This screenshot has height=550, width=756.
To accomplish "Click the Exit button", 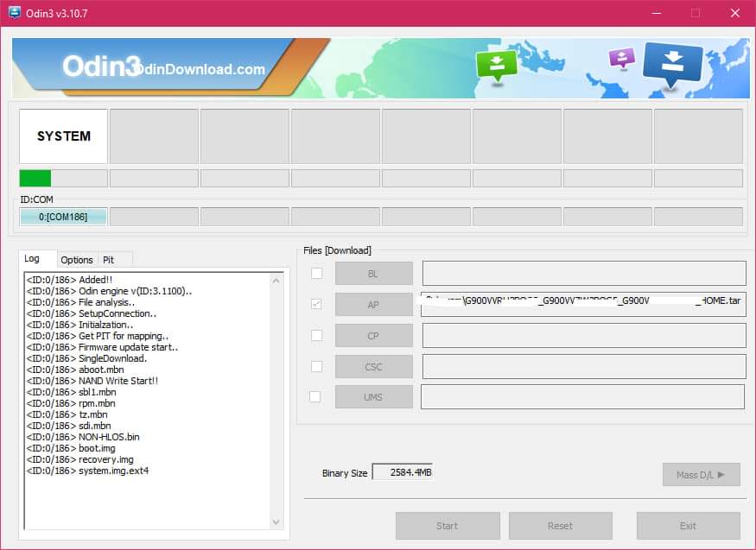I will coord(688,526).
